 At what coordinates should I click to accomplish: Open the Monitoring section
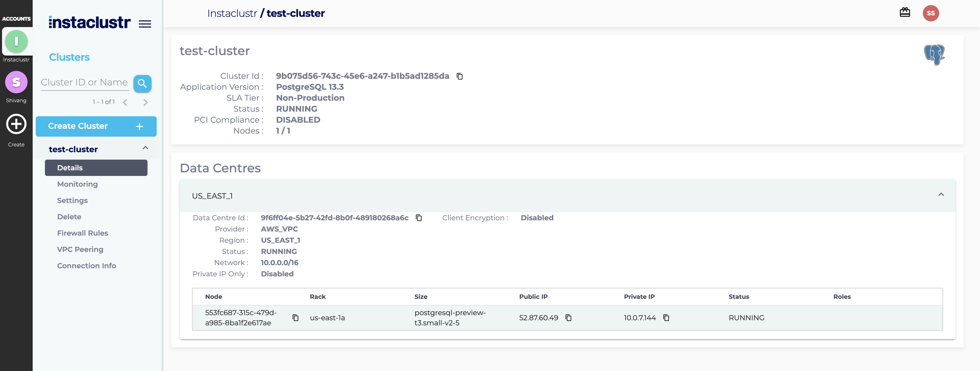(77, 184)
